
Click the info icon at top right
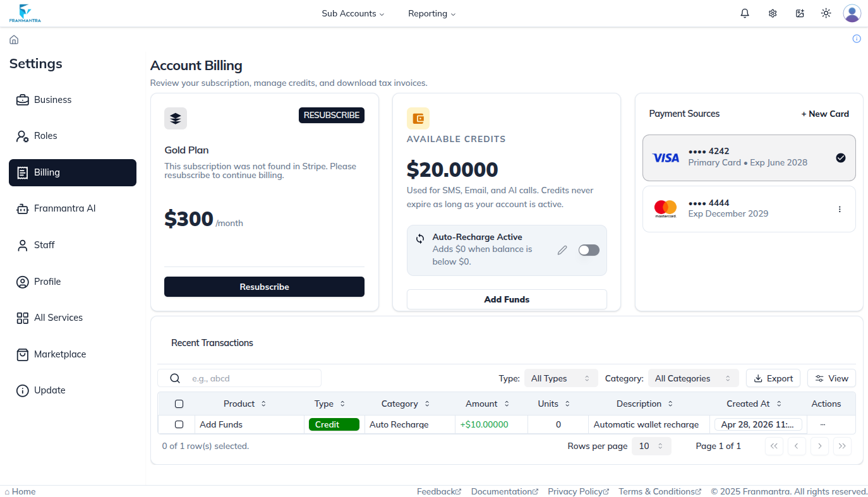(x=857, y=39)
